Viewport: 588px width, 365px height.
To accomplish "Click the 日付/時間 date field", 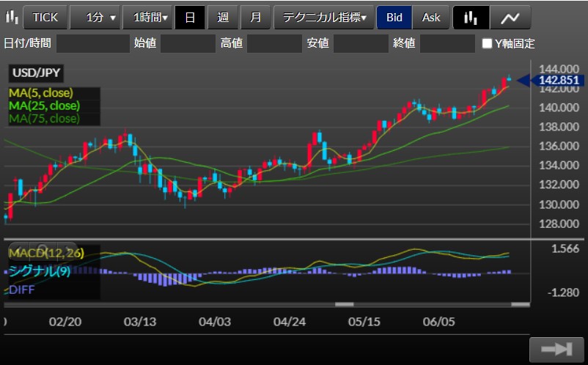I will pyautogui.click(x=93, y=43).
